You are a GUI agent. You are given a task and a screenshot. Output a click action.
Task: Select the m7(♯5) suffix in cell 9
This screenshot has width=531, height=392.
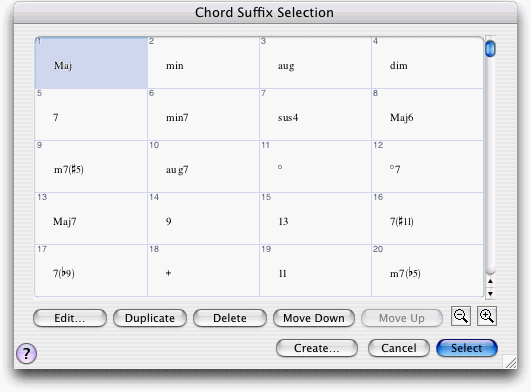coord(91,167)
